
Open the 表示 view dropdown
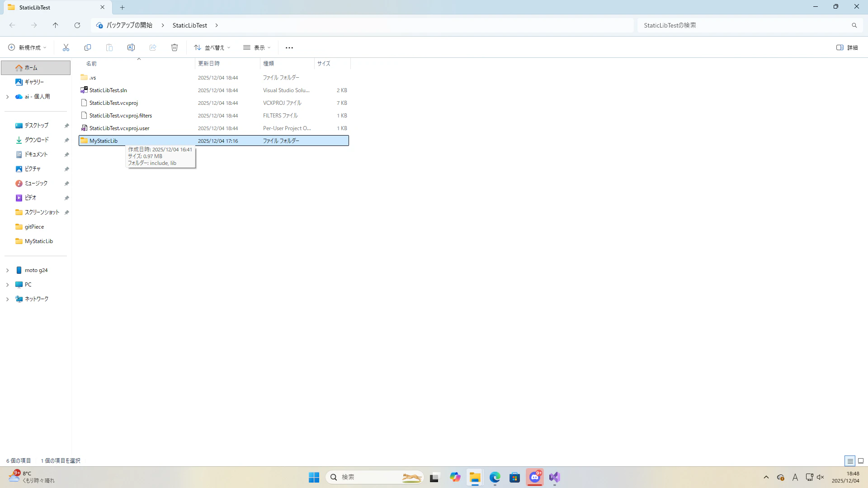tap(257, 47)
